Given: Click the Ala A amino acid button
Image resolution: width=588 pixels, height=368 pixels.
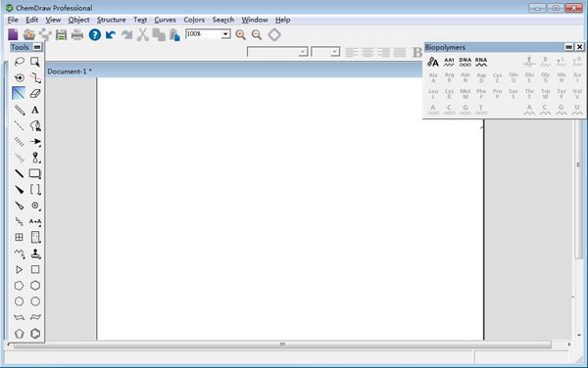Looking at the screenshot, I should 433,77.
